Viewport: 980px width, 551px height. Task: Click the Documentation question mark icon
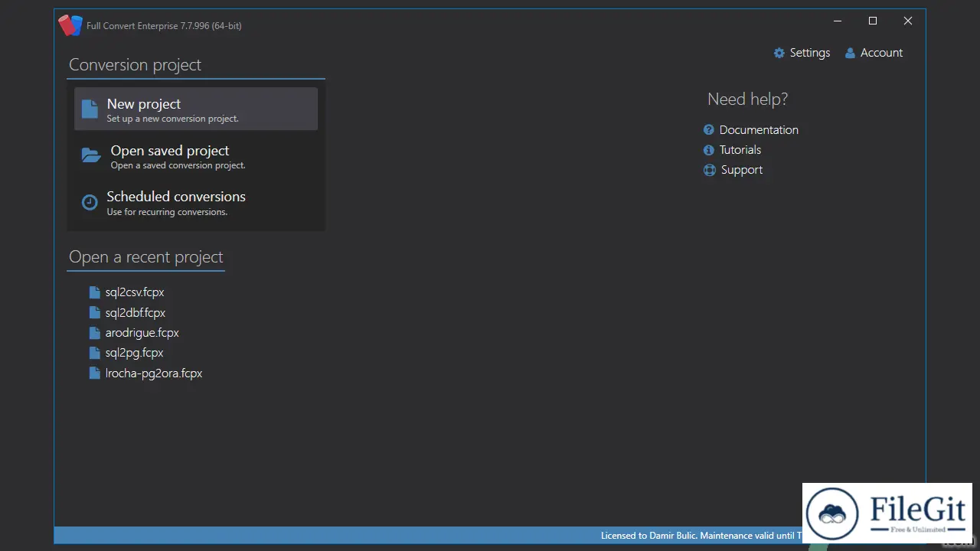click(x=709, y=130)
